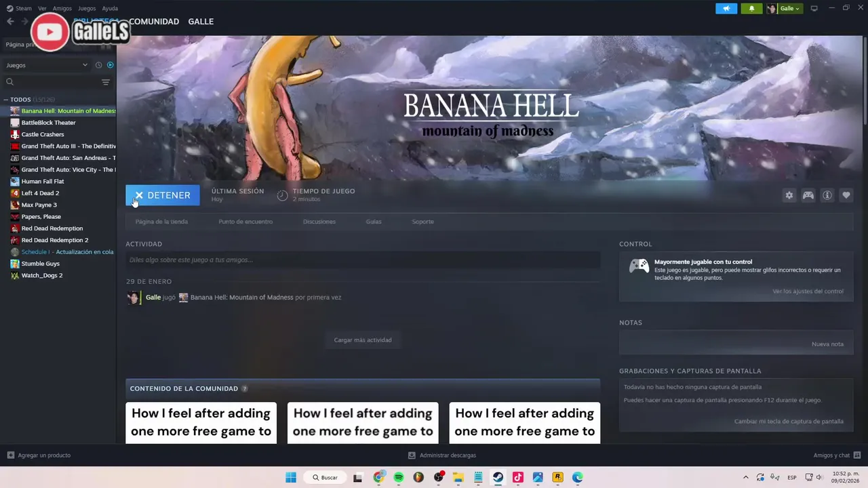Click Cambiar mi tecla de captura de pantalla
Image resolution: width=868 pixels, height=488 pixels.
(789, 422)
